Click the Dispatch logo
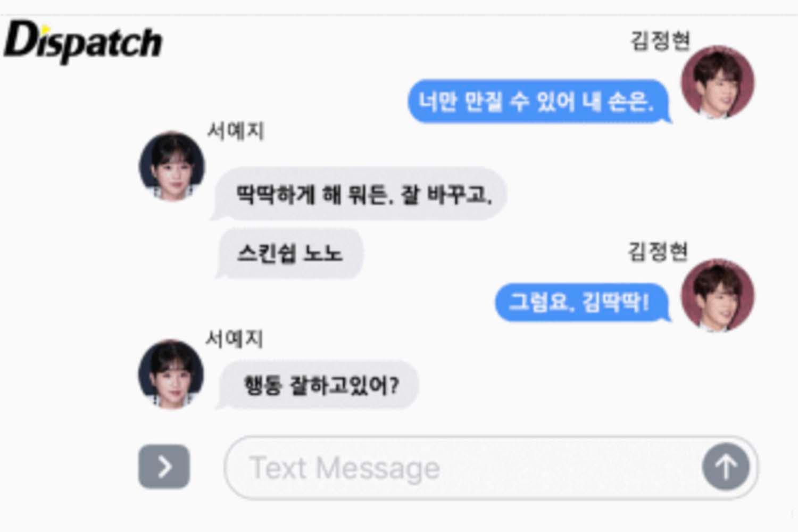 [x=82, y=41]
